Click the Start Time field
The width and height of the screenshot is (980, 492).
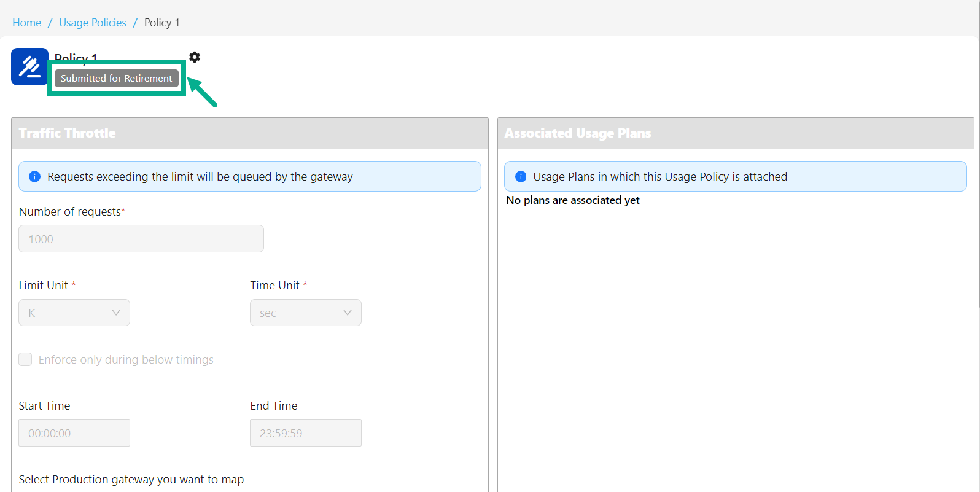coord(74,433)
